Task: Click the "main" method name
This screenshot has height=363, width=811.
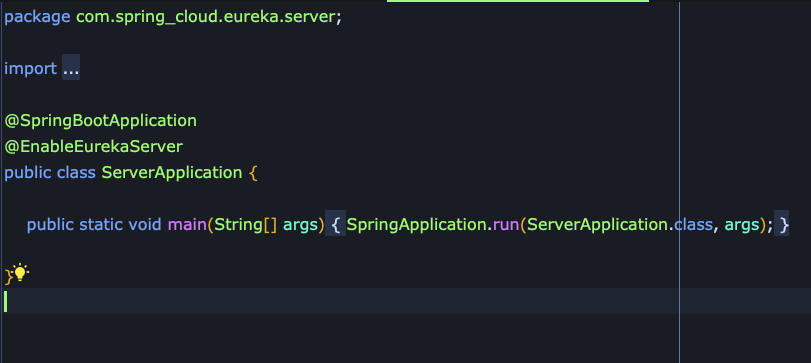Action: 187,224
